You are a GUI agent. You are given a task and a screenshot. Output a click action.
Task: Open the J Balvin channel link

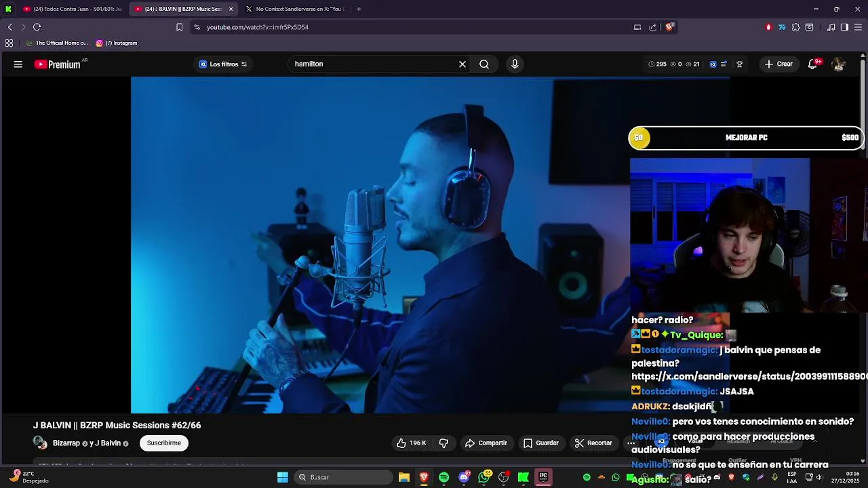[107, 443]
